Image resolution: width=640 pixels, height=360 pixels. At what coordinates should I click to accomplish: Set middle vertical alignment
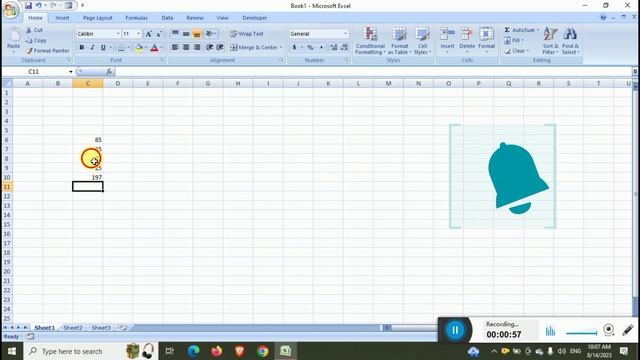pyautogui.click(x=186, y=33)
